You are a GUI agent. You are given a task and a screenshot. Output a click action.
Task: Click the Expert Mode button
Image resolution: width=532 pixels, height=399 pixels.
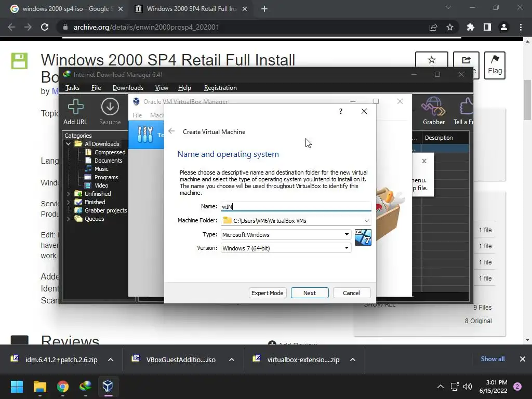268,293
